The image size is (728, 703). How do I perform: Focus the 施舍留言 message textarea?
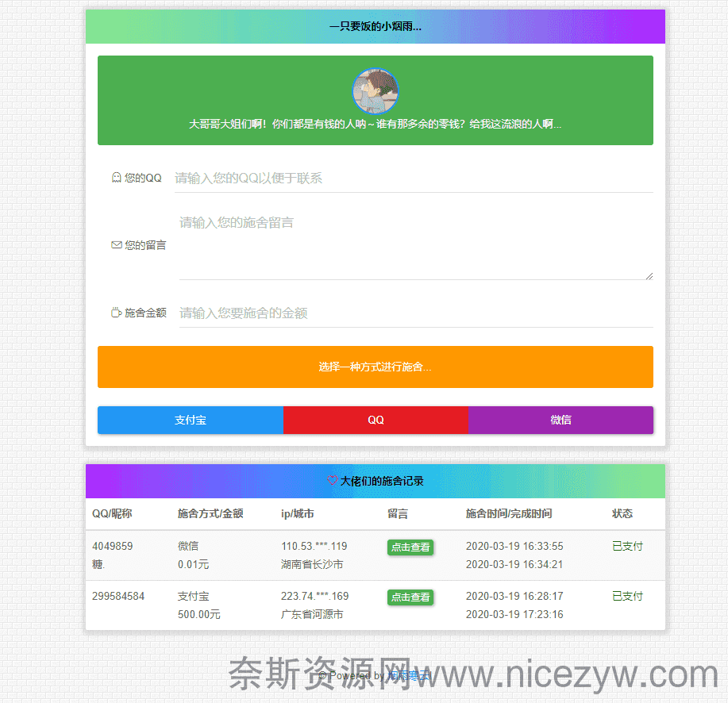(x=416, y=244)
